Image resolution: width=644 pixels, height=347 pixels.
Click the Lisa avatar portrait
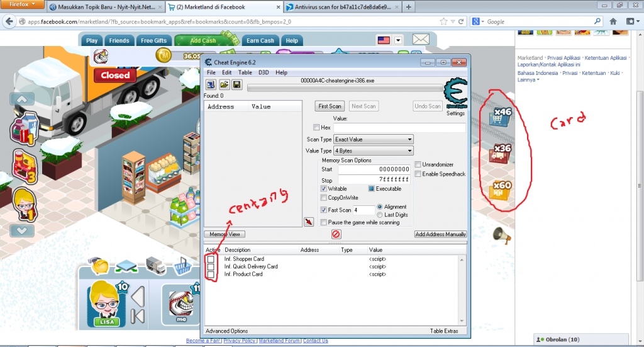click(x=106, y=304)
